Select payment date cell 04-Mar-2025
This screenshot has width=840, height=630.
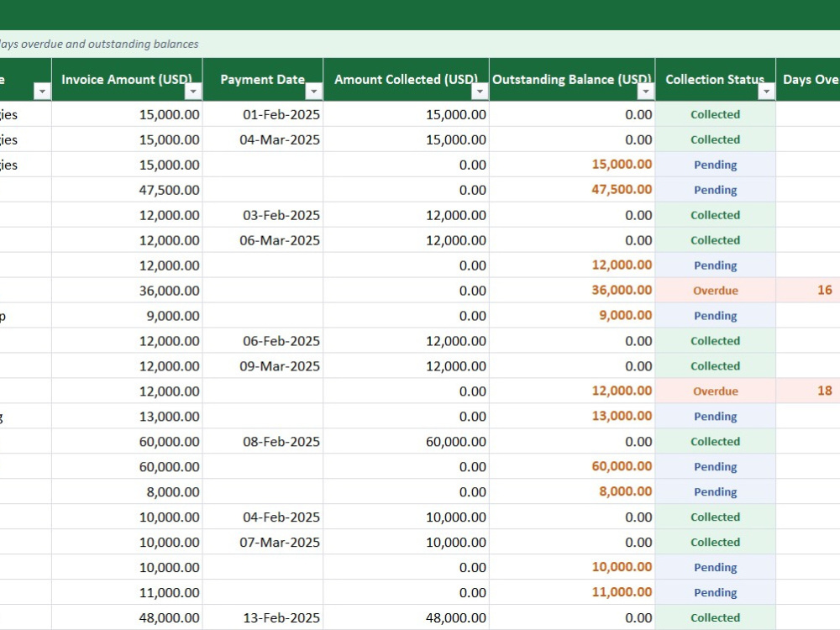tap(263, 139)
